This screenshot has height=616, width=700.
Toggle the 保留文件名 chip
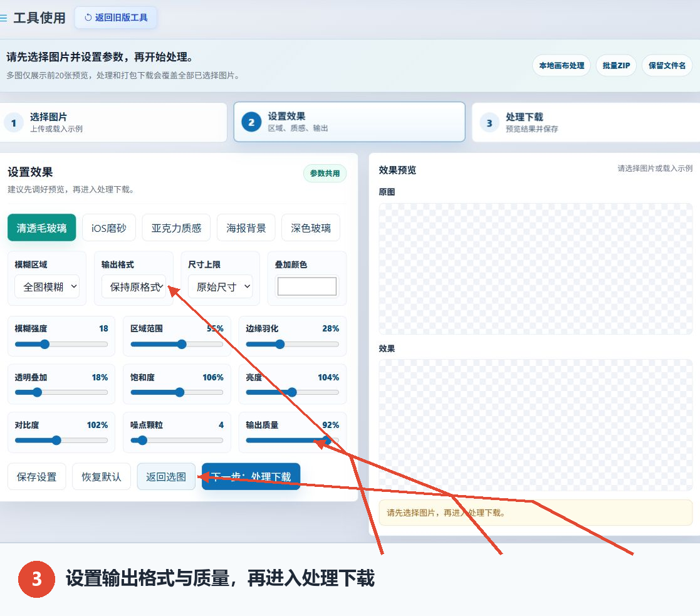667,66
